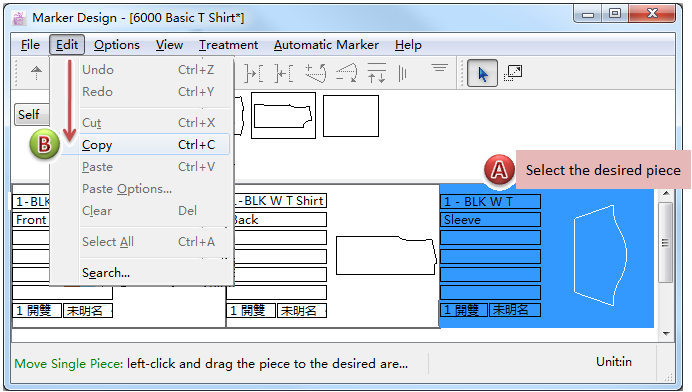This screenshot has height=392, width=692.
Task: Click the piece list scrollbar up arrow
Action: click(666, 193)
